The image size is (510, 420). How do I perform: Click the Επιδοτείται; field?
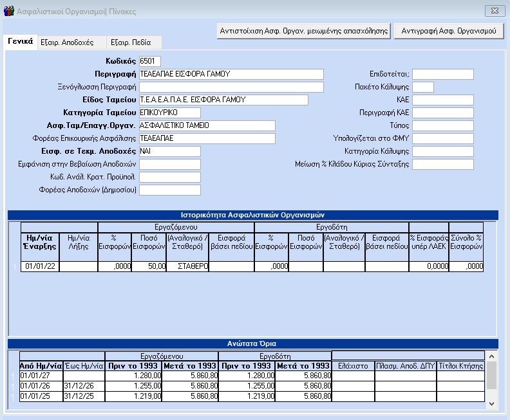click(x=443, y=74)
